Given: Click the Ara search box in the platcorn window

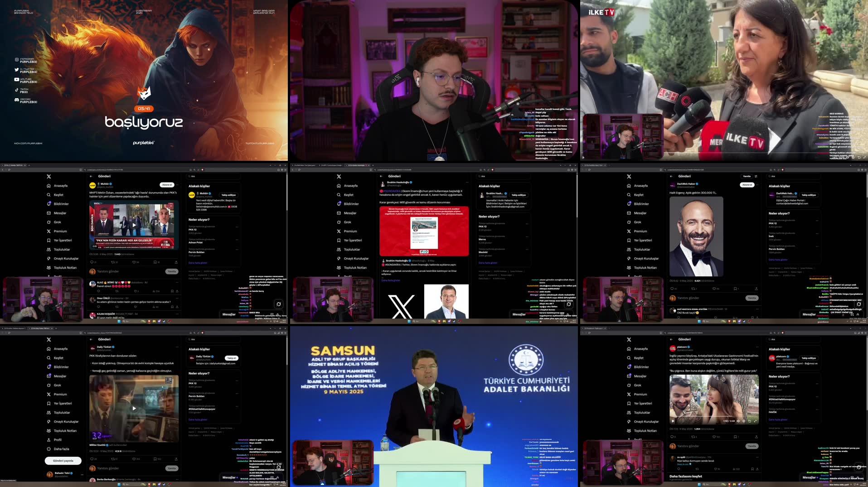Looking at the screenshot, I should [793, 339].
